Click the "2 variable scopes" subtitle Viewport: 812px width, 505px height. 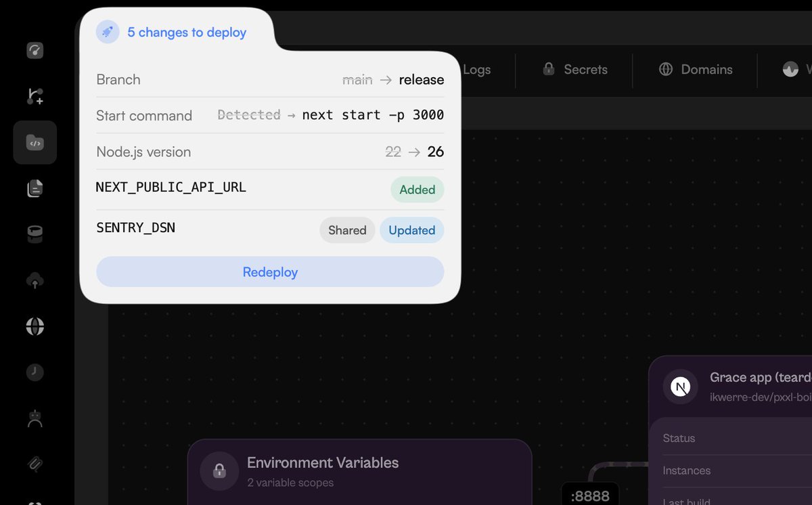tap(290, 483)
